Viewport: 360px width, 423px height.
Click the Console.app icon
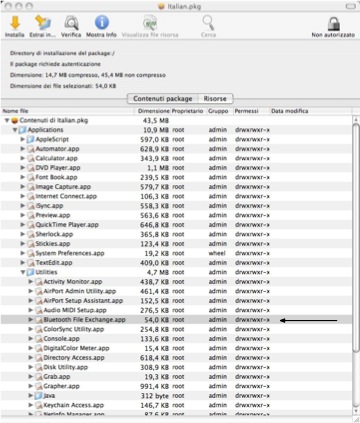click(39, 339)
